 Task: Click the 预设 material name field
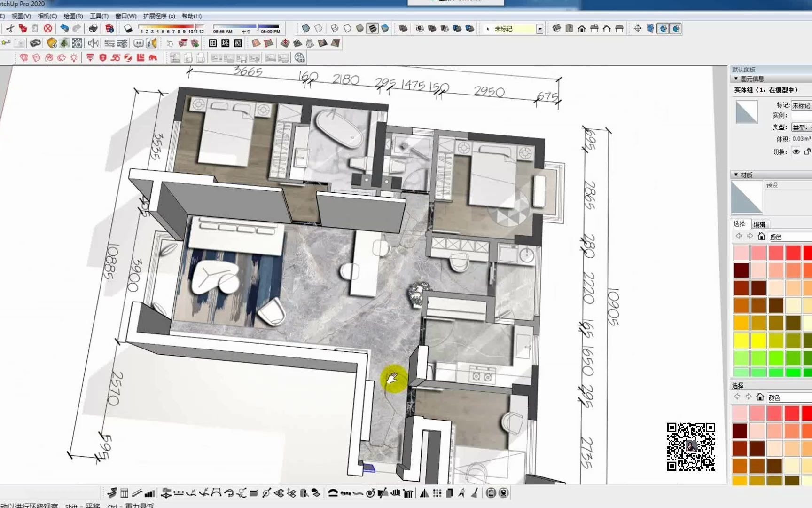point(788,185)
